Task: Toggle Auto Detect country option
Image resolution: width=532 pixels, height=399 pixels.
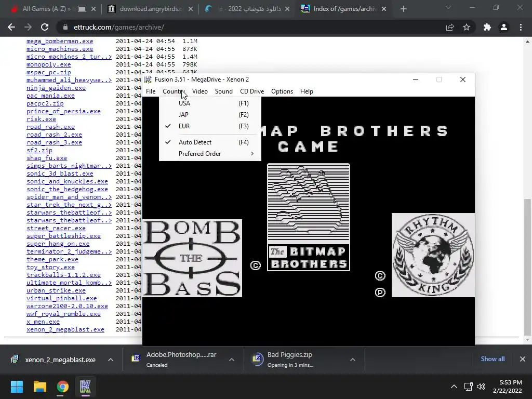Action: (x=210, y=142)
